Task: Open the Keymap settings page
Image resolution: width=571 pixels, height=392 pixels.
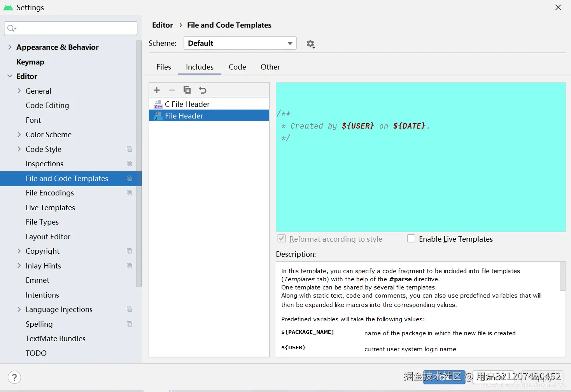Action: pyautogui.click(x=30, y=62)
